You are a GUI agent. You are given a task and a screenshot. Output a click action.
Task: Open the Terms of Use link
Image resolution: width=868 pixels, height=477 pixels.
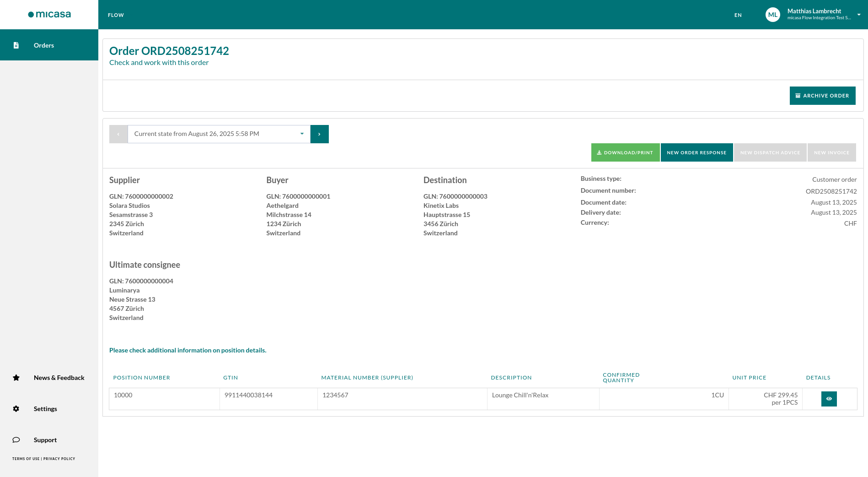(26, 459)
